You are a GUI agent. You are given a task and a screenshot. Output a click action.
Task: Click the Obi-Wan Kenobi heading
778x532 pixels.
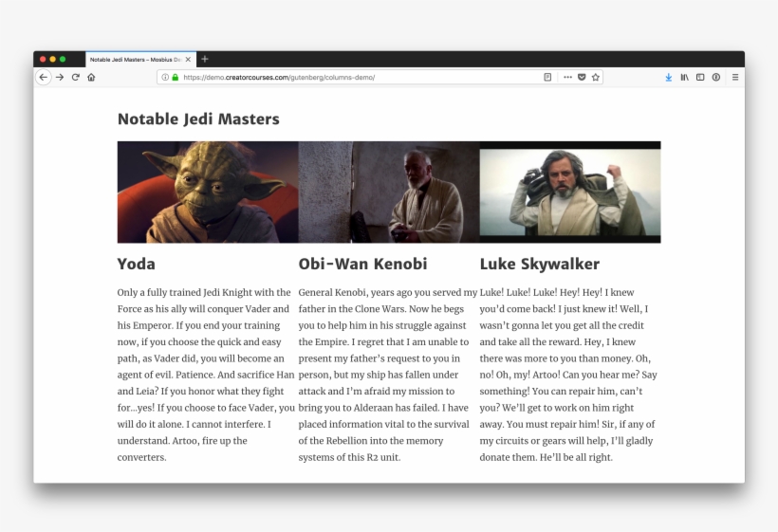tap(362, 264)
